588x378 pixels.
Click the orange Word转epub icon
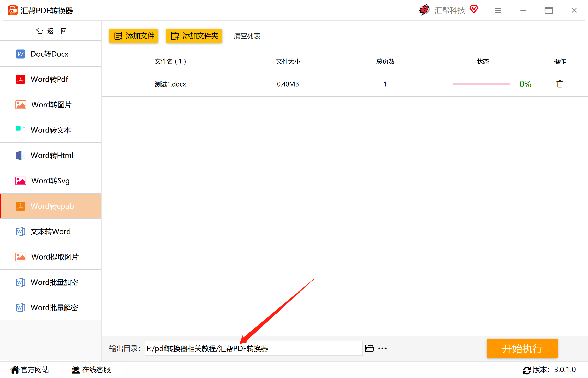pos(21,206)
